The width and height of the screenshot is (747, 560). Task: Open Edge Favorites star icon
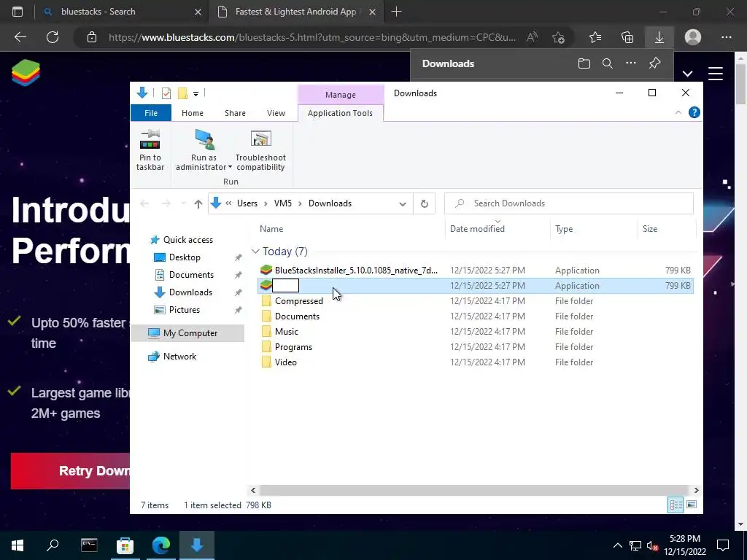click(x=595, y=37)
